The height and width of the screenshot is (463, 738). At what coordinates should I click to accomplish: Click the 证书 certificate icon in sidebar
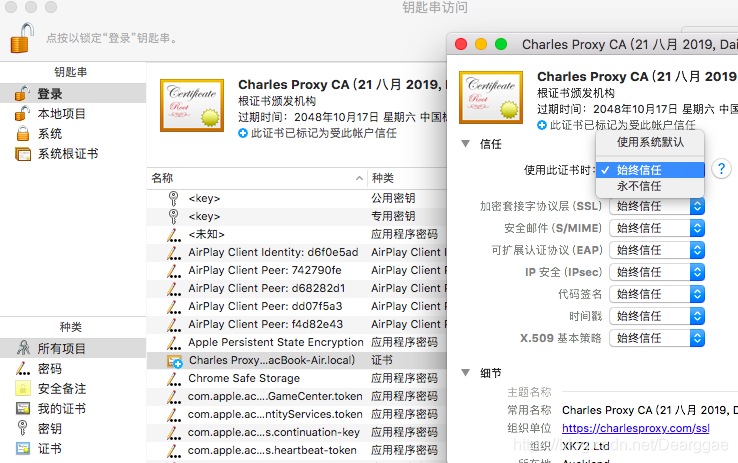23,448
